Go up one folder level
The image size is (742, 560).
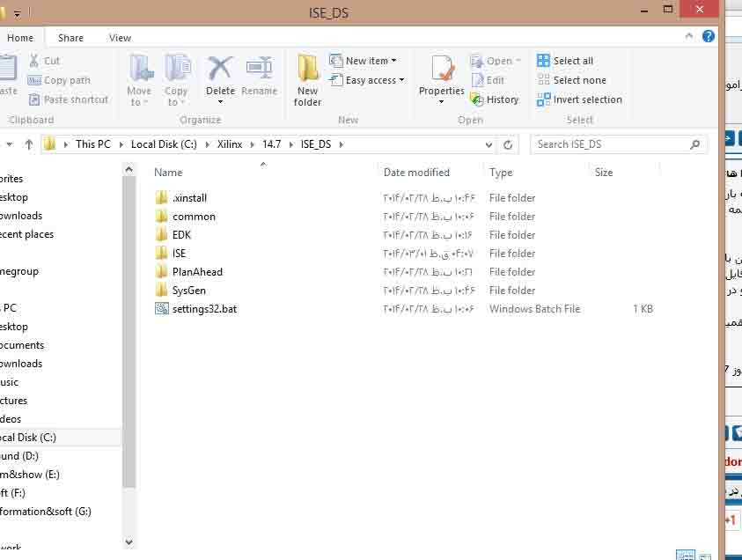(x=29, y=144)
